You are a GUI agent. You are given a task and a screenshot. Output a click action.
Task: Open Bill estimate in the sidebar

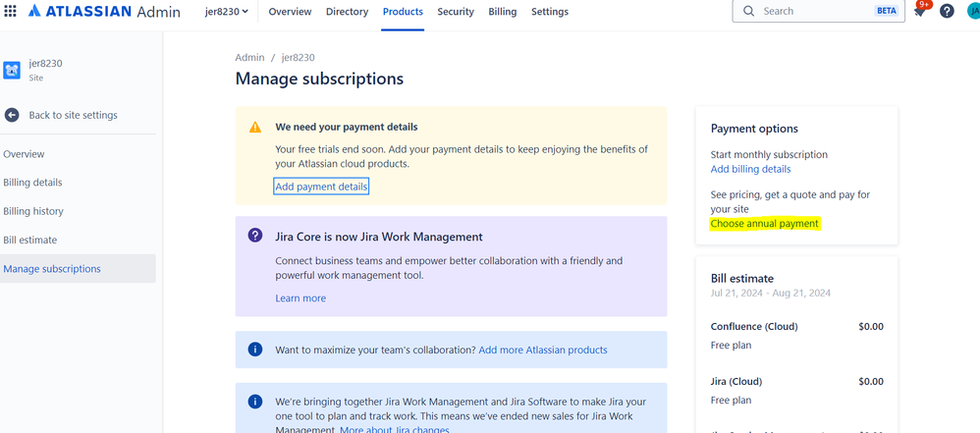(30, 240)
